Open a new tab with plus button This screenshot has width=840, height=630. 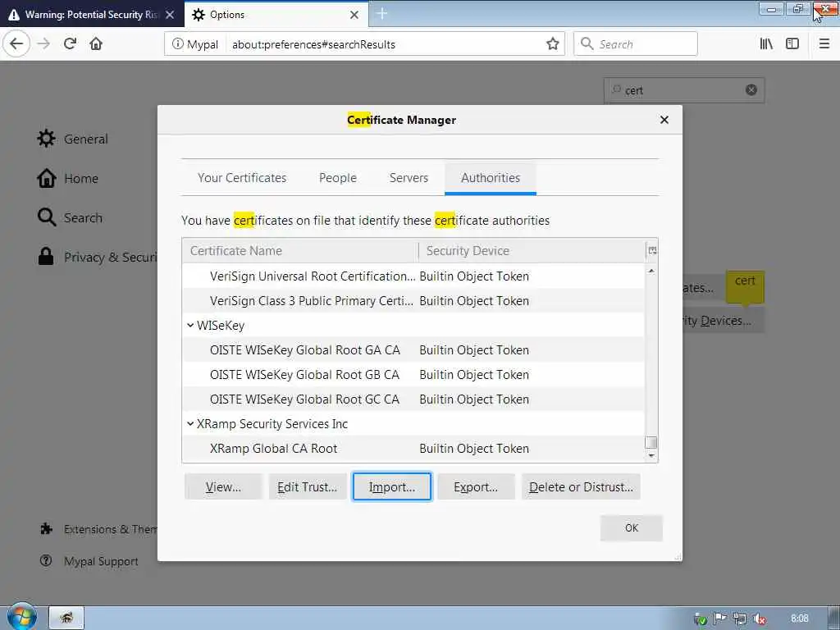click(382, 14)
